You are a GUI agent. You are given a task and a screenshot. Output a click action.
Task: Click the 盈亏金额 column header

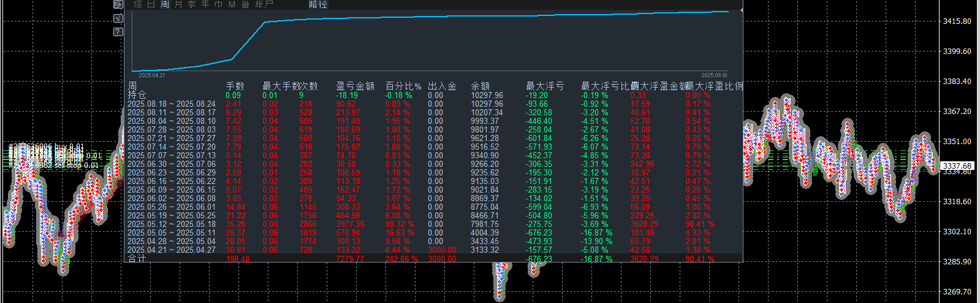pyautogui.click(x=355, y=86)
